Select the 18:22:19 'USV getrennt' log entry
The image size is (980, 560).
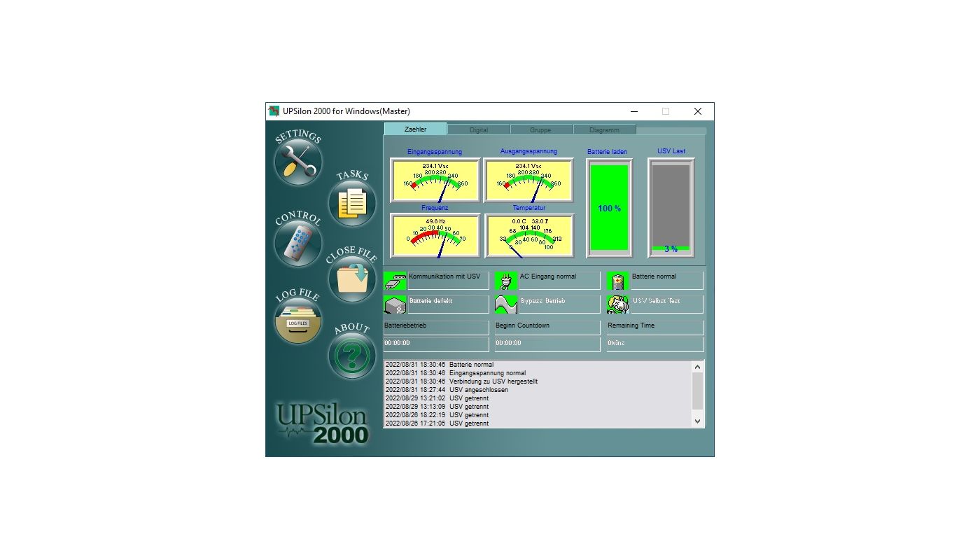click(x=538, y=415)
